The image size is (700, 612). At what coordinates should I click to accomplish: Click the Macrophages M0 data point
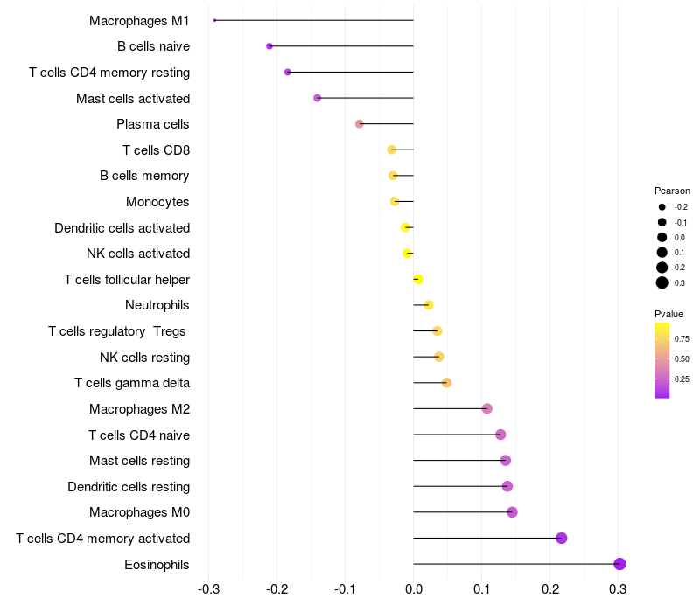click(x=512, y=512)
